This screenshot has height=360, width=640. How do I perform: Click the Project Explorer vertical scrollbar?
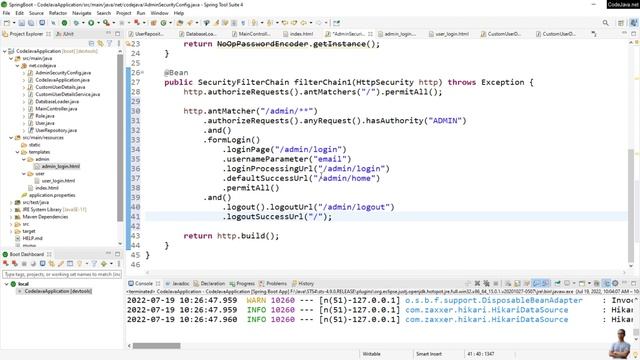[120, 139]
